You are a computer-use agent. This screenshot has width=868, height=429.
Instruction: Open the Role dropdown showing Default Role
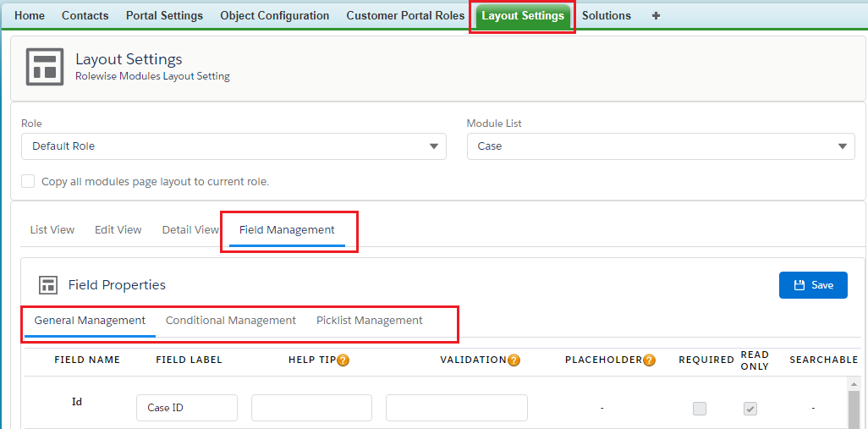click(233, 146)
